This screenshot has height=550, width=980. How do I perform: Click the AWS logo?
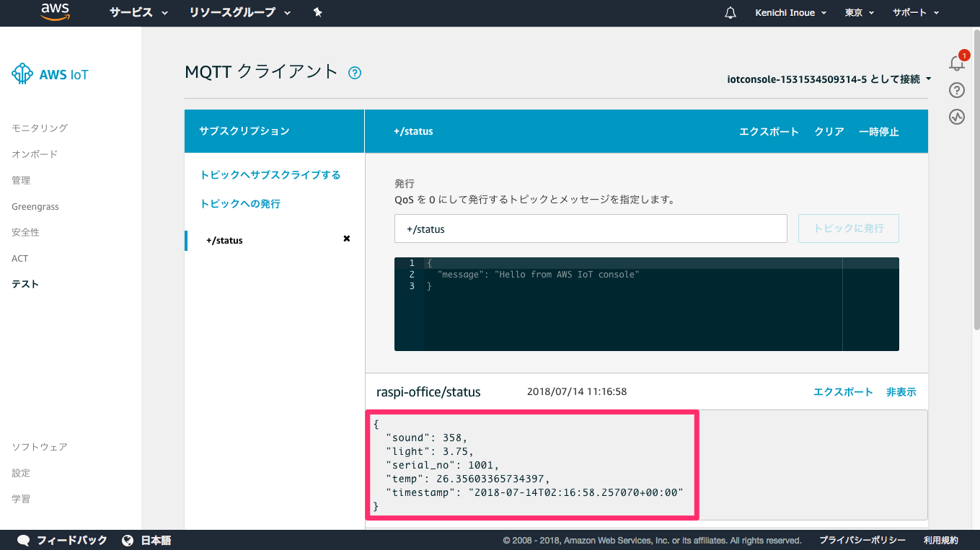[55, 12]
